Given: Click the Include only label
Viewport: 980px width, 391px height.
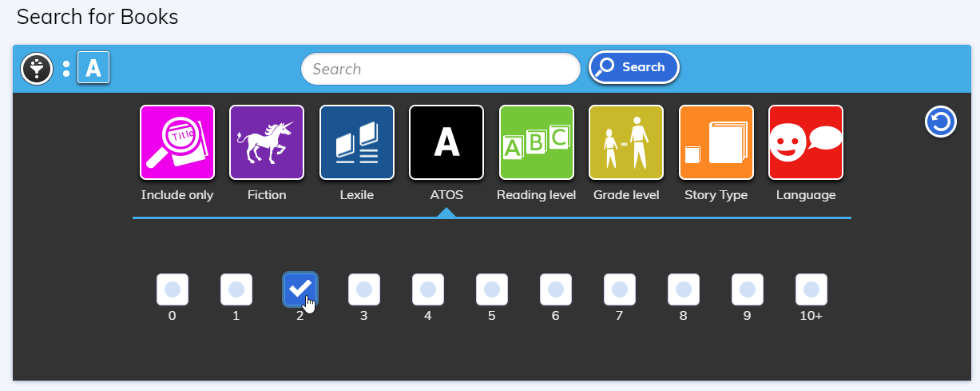Looking at the screenshot, I should pos(177,195).
